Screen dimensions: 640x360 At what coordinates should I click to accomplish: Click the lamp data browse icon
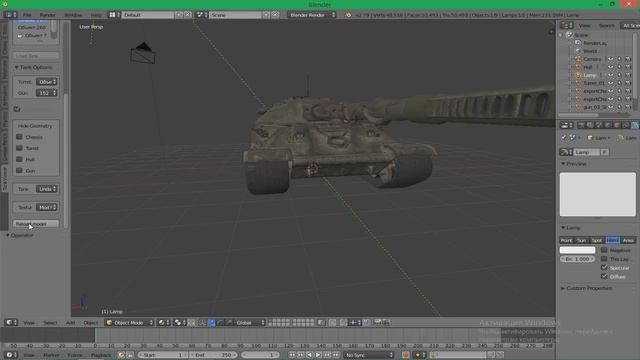[x=566, y=152]
